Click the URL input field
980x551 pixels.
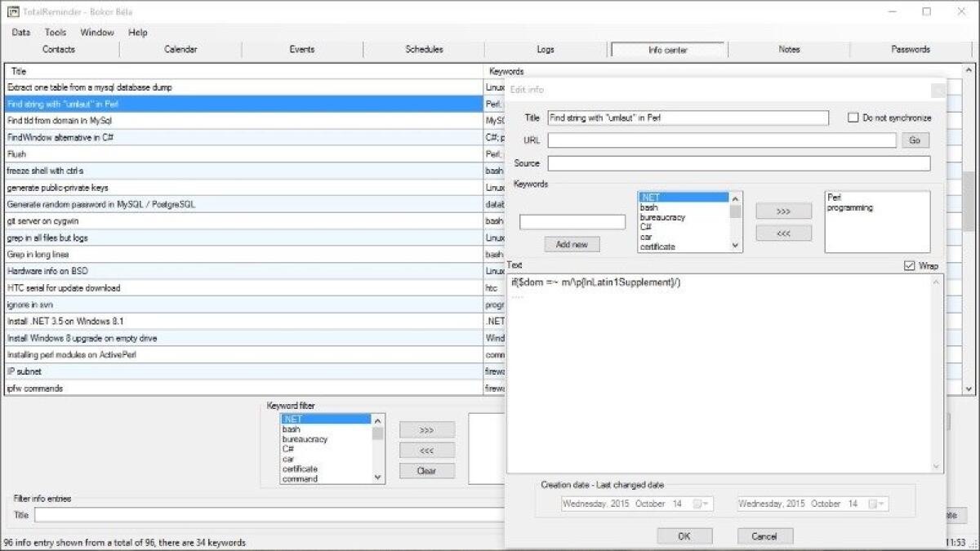point(719,140)
